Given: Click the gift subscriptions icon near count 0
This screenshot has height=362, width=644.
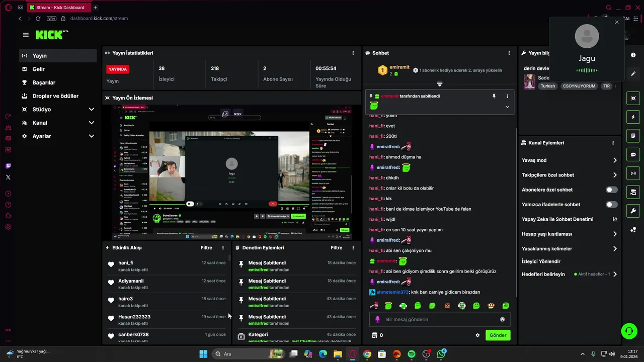Looking at the screenshot, I should tap(374, 335).
